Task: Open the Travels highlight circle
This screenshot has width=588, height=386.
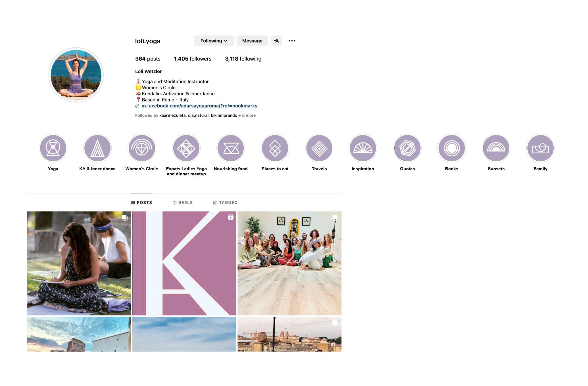Action: [x=319, y=148]
